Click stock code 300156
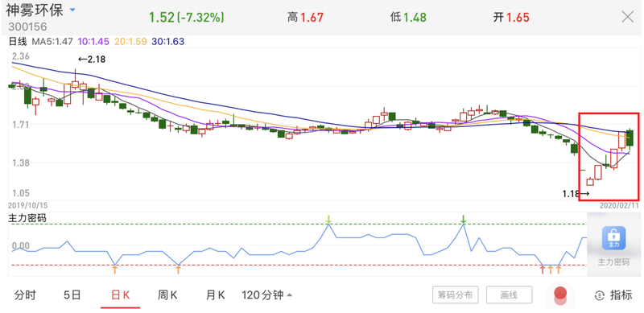644x313 pixels. [27, 27]
